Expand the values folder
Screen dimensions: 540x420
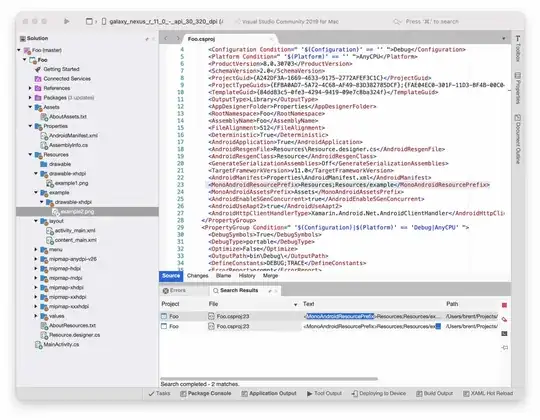[36, 316]
